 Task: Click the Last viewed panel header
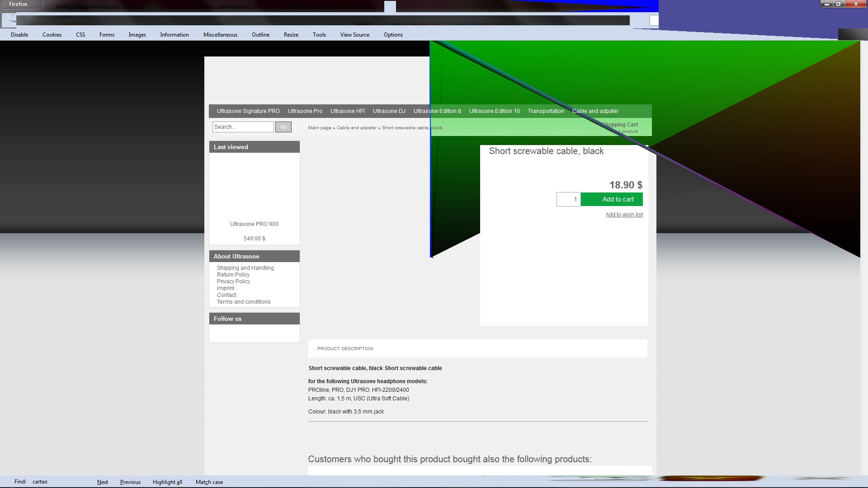(x=255, y=147)
